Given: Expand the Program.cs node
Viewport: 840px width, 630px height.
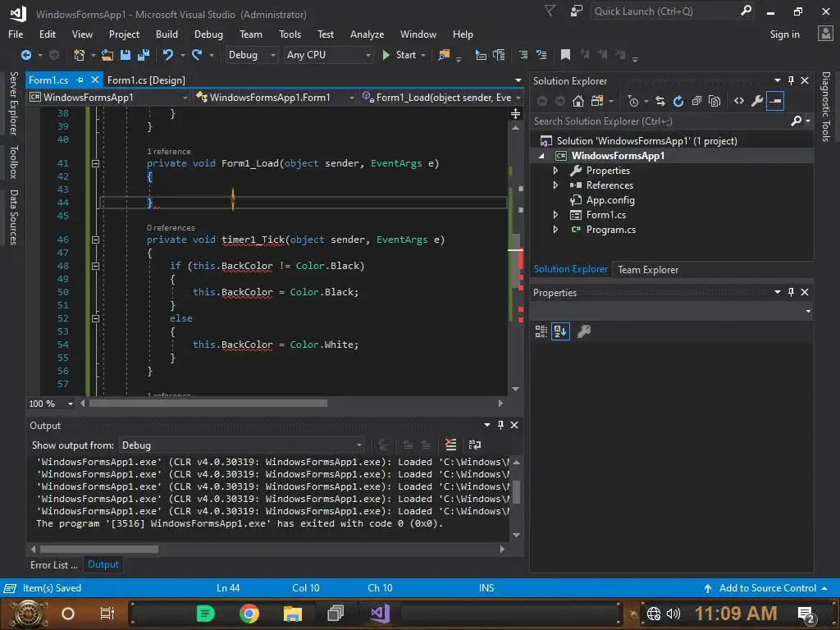Looking at the screenshot, I should tap(555, 230).
